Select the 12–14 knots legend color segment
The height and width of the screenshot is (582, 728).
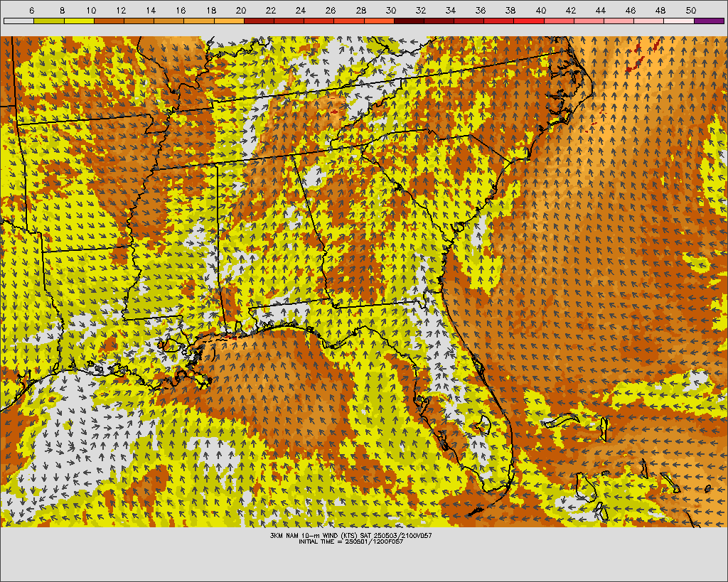(x=139, y=21)
